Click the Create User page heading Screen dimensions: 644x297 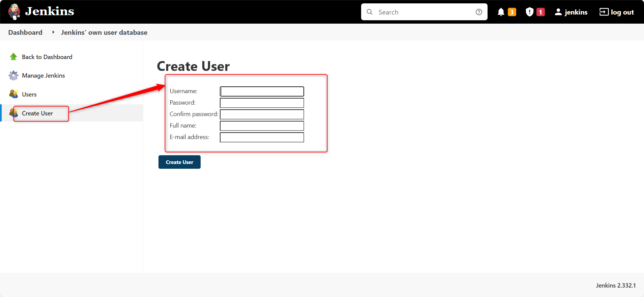(193, 66)
